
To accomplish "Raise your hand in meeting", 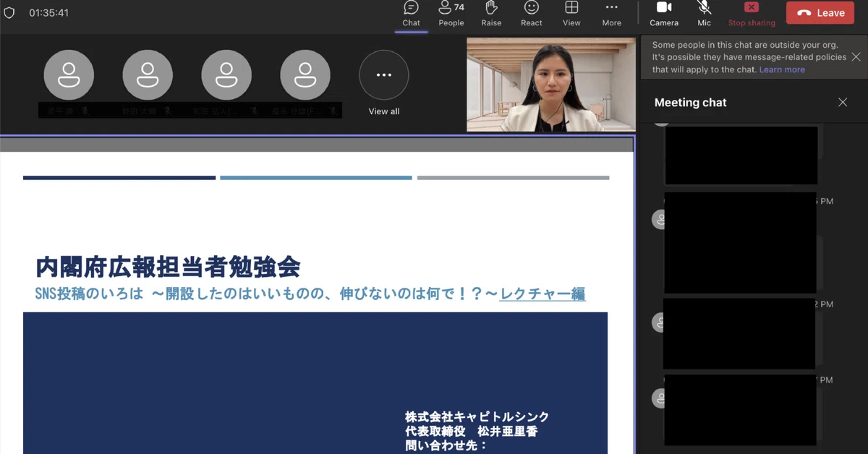I will point(491,14).
